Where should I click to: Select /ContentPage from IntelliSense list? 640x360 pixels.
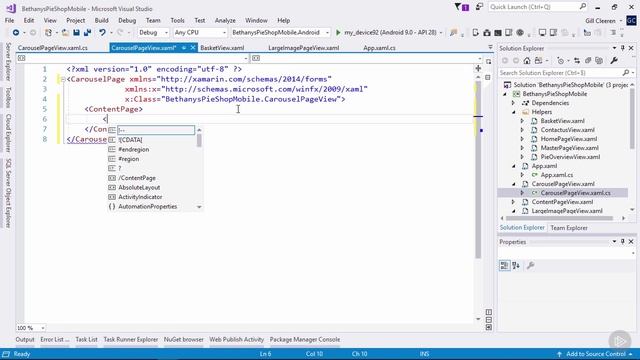tap(137, 178)
